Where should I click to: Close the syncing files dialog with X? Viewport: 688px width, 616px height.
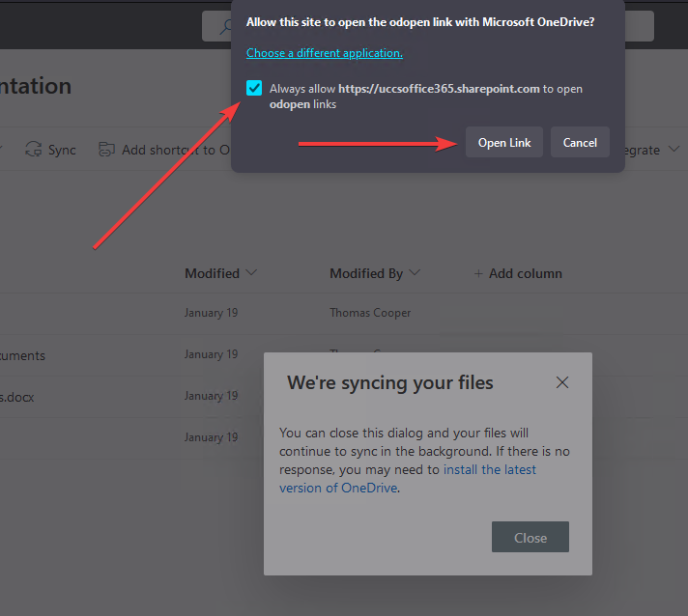pyautogui.click(x=562, y=382)
